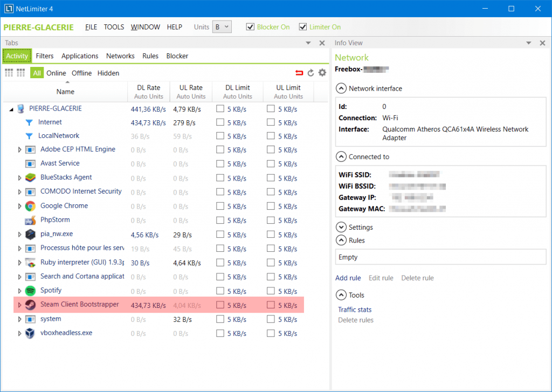The width and height of the screenshot is (552, 392).
Task: Open the HELP menu
Action: 175,27
